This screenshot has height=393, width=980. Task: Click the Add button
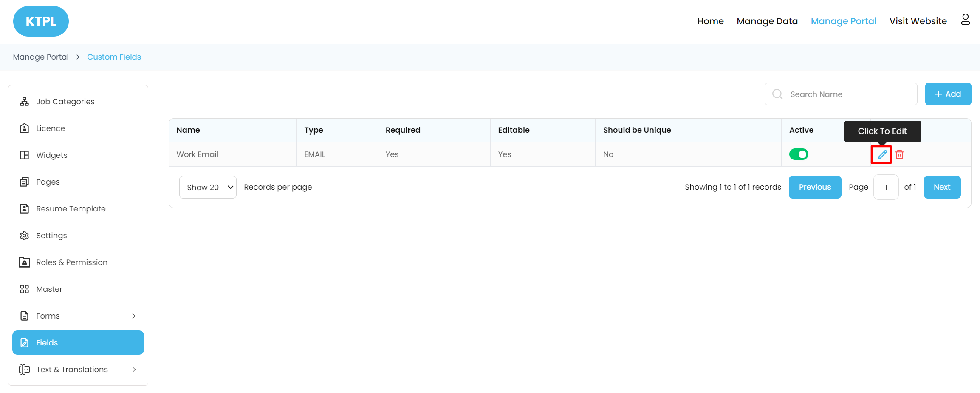point(948,94)
